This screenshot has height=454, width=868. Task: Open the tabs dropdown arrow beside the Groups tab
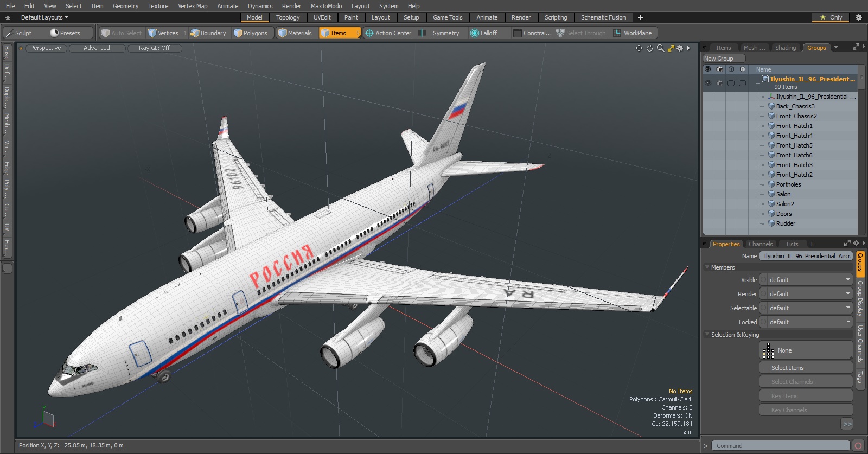(x=835, y=48)
